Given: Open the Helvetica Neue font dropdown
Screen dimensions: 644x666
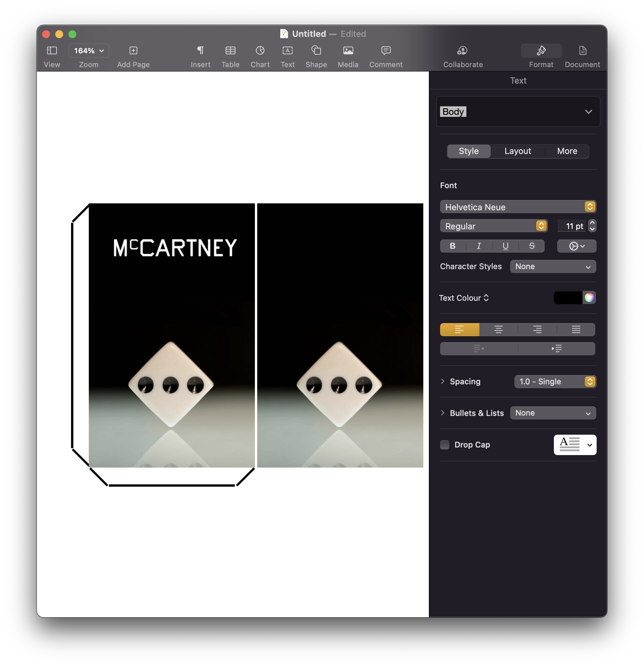Looking at the screenshot, I should click(518, 207).
